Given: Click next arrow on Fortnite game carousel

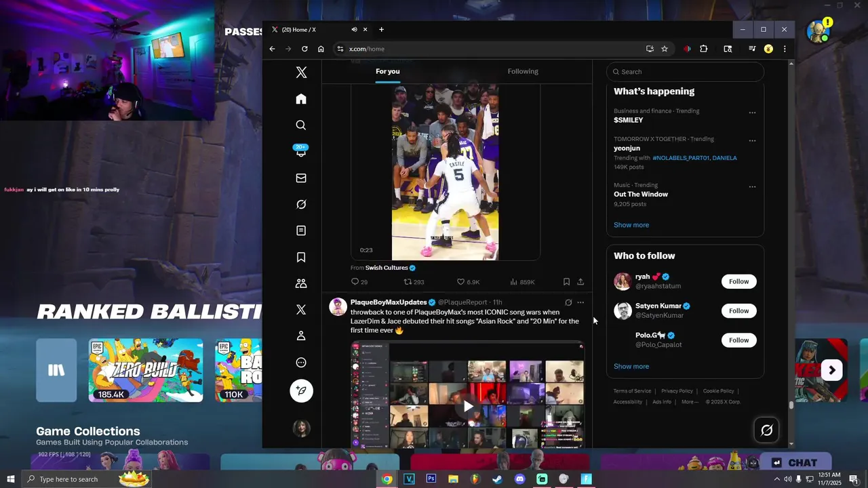Looking at the screenshot, I should [x=832, y=370].
